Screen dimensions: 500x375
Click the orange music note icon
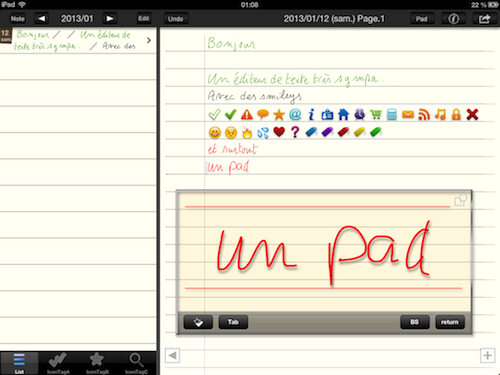click(440, 114)
